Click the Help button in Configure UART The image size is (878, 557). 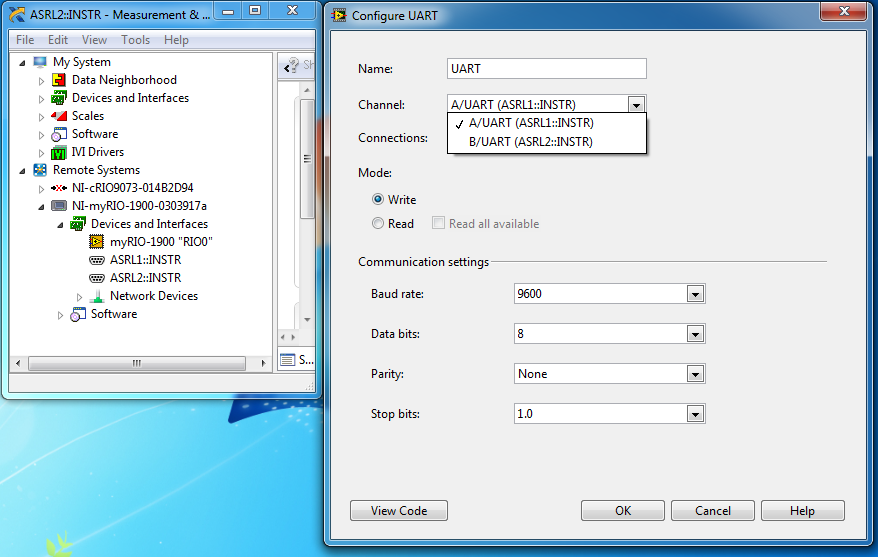point(802,511)
